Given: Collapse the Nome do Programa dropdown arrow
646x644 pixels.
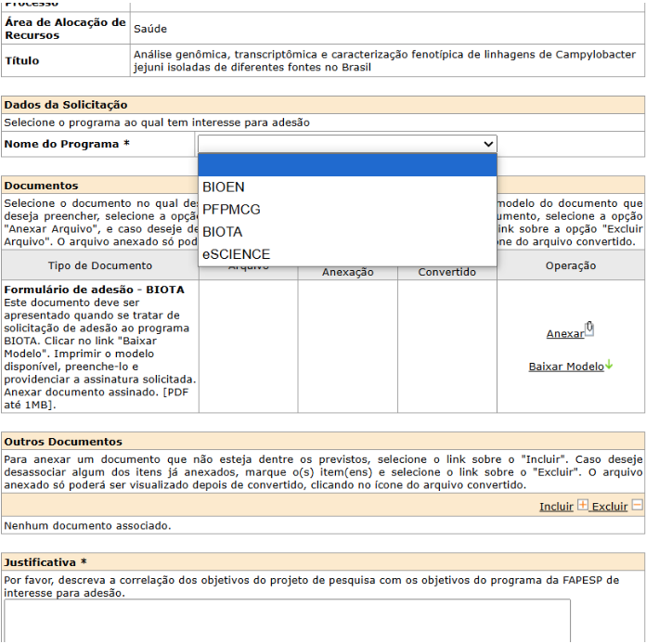Looking at the screenshot, I should 488,144.
